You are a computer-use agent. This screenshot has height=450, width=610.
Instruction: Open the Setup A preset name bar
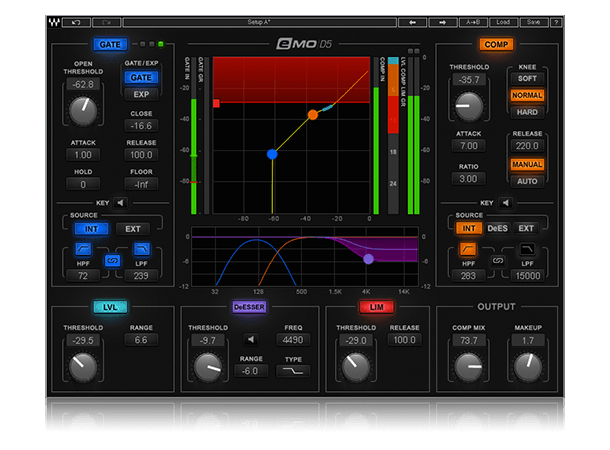[x=259, y=23]
